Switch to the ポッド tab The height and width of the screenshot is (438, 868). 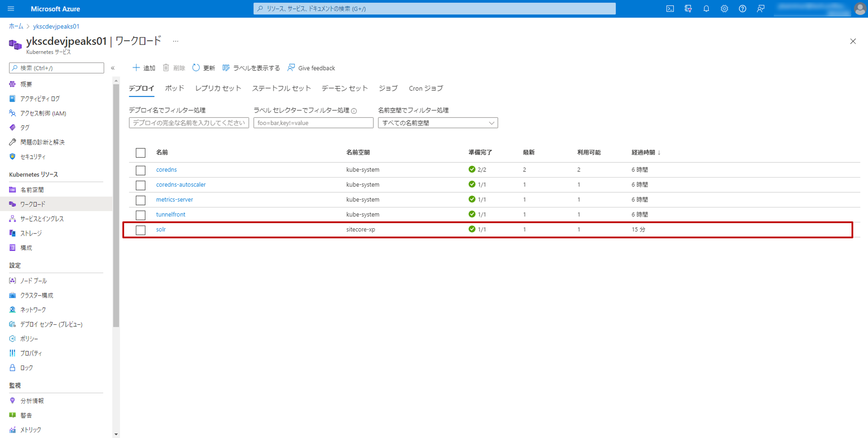point(174,88)
